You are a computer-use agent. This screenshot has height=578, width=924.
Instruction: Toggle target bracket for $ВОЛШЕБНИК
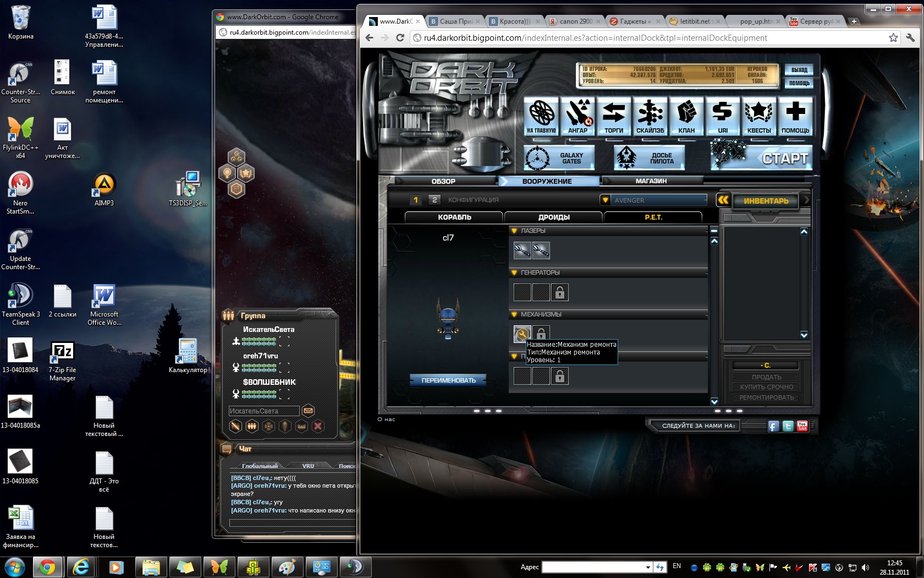coord(284,394)
